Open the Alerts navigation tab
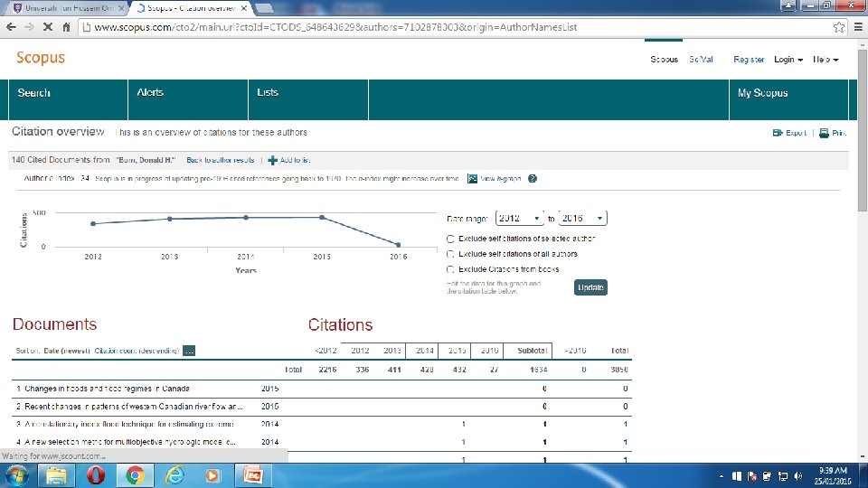868x488 pixels. [x=188, y=99]
